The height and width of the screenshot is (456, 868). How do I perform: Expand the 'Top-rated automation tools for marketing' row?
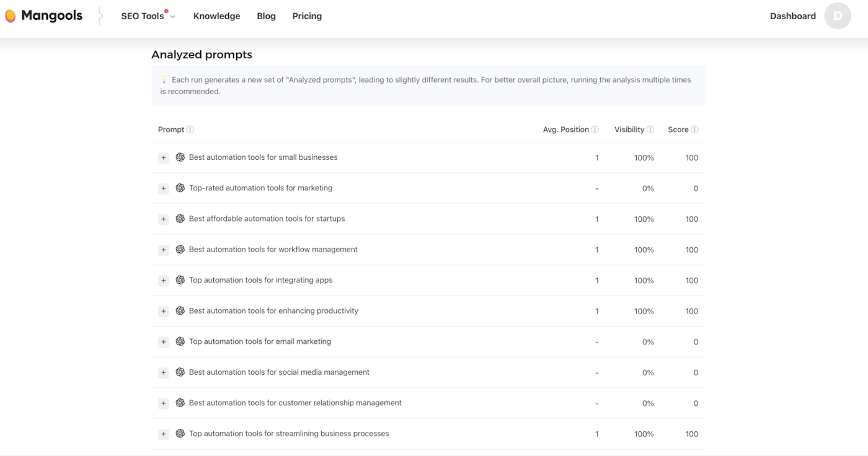[164, 188]
